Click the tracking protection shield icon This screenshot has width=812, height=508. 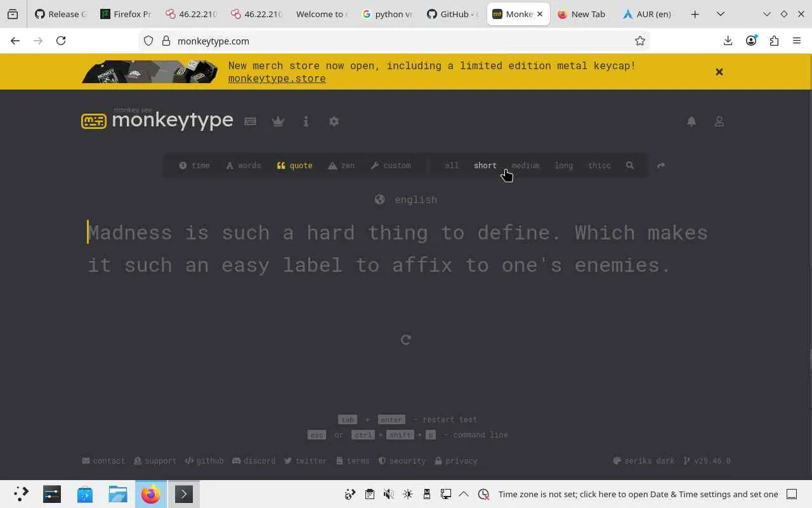click(x=148, y=41)
